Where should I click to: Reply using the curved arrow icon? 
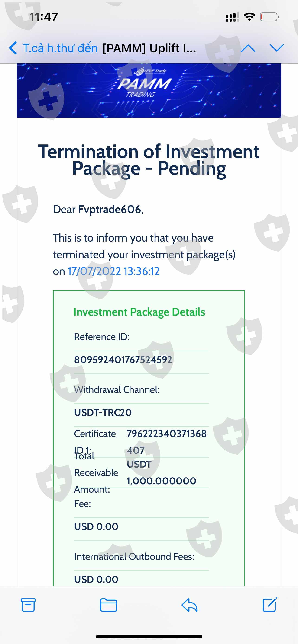[189, 605]
